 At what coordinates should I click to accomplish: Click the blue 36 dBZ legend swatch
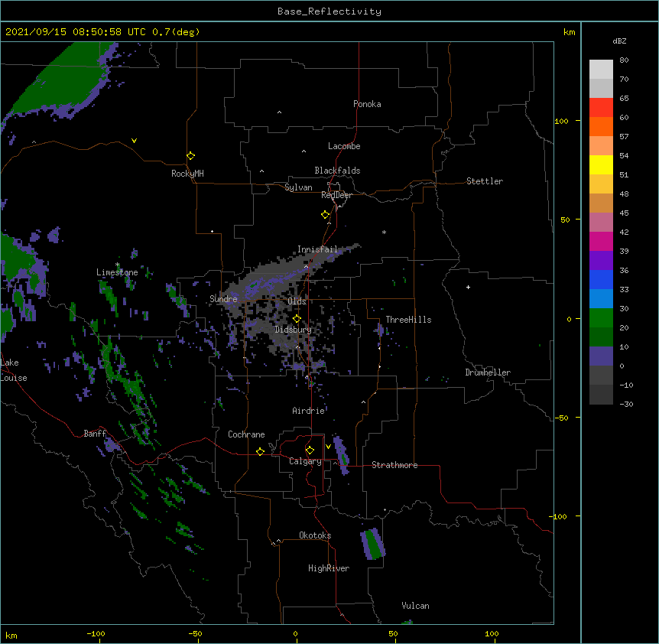[601, 279]
